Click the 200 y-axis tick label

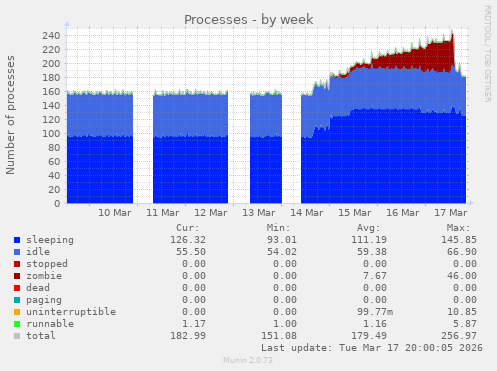tap(51, 64)
